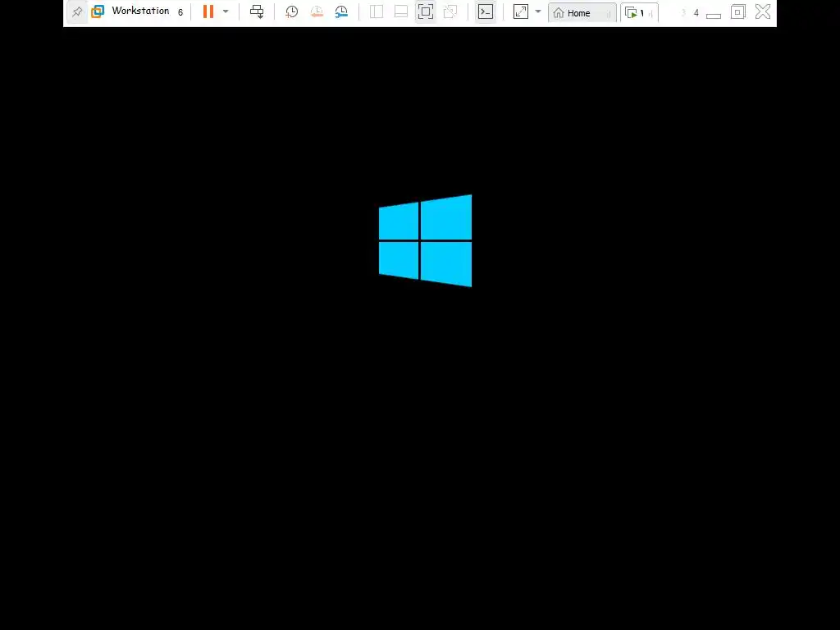Toggle full screen mode
This screenshot has width=840, height=630.
(426, 11)
